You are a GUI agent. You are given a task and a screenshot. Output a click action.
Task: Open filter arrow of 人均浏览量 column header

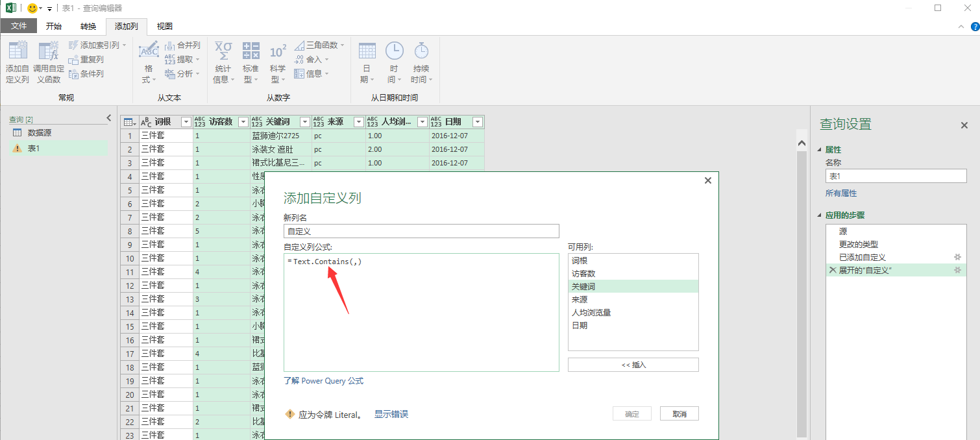pos(422,122)
